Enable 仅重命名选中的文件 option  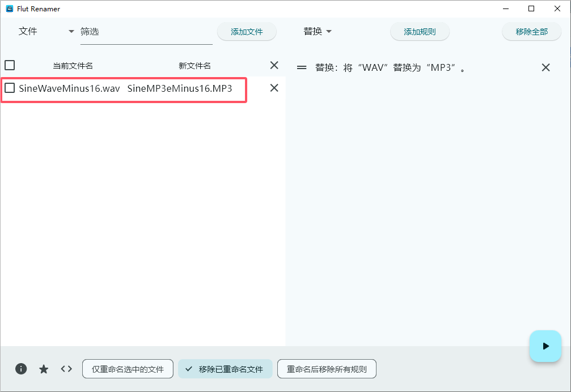[x=128, y=369]
